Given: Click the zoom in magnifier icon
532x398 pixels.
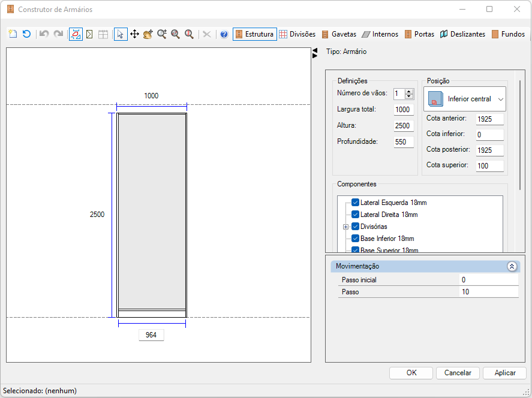Looking at the screenshot, I should (x=162, y=34).
